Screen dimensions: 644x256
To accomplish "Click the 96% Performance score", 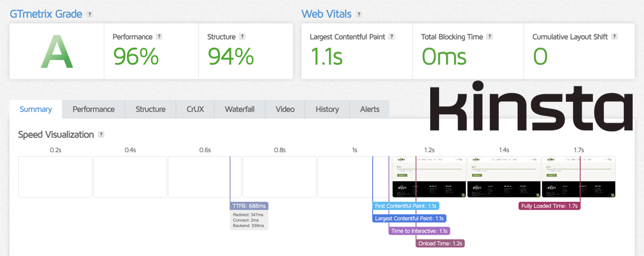I will [x=136, y=57].
